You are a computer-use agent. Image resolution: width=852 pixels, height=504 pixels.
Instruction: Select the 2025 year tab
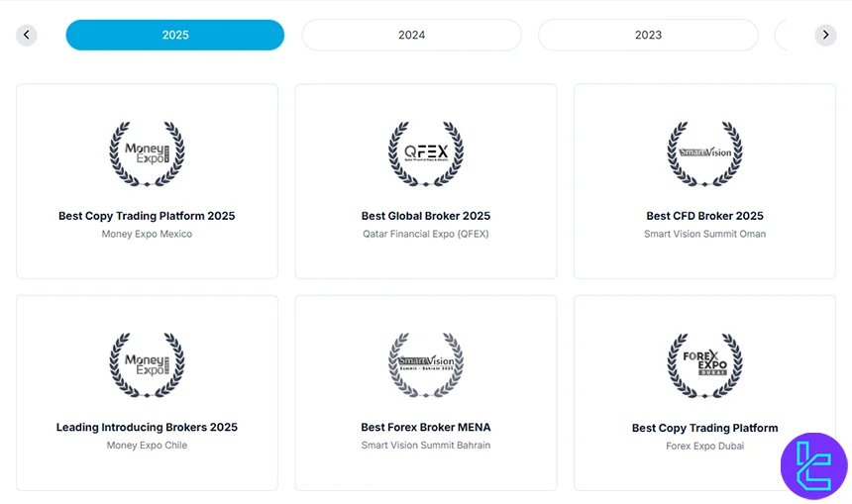pos(175,36)
